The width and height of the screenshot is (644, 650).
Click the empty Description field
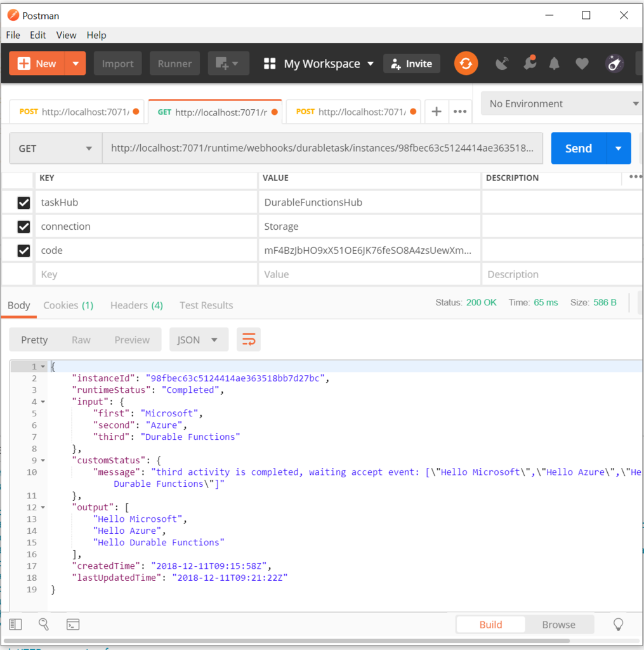click(562, 274)
